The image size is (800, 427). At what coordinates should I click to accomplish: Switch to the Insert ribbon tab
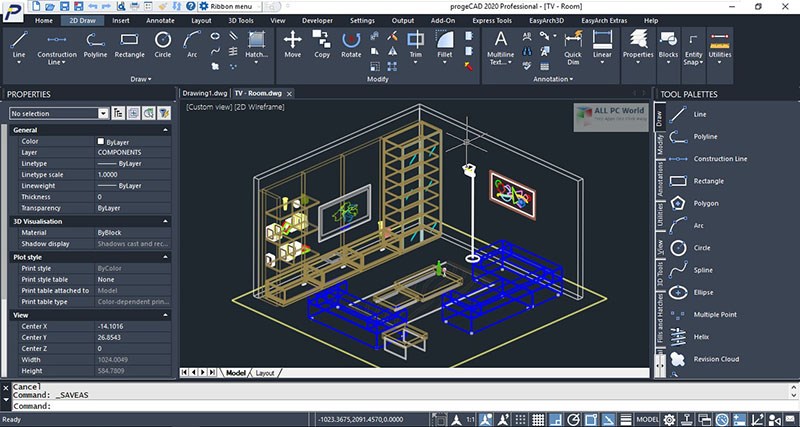point(121,20)
